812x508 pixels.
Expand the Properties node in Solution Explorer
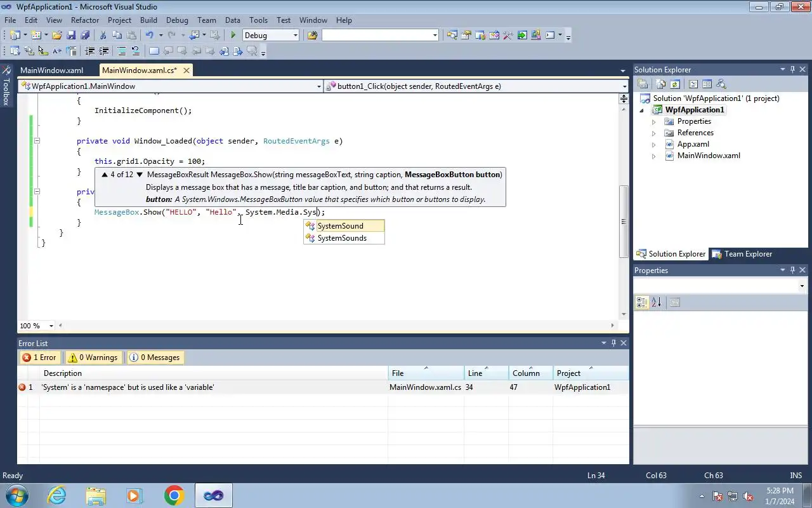(654, 122)
